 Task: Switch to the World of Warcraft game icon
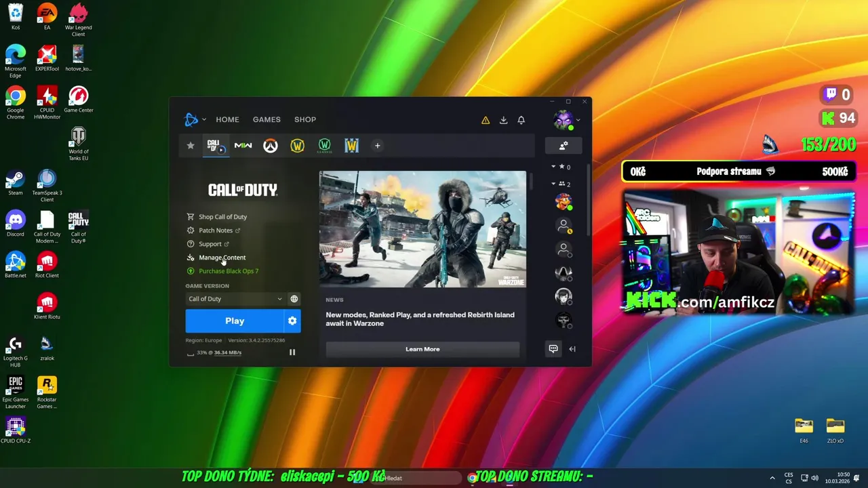[297, 146]
